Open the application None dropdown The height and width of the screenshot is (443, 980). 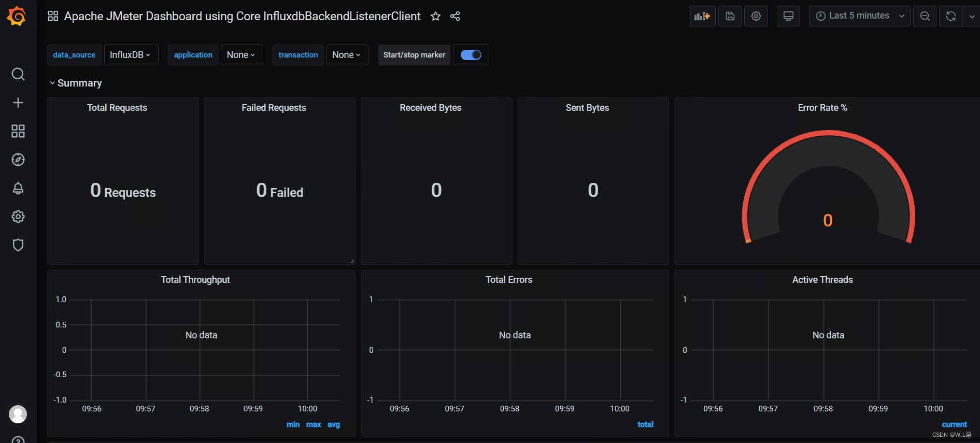tap(242, 55)
